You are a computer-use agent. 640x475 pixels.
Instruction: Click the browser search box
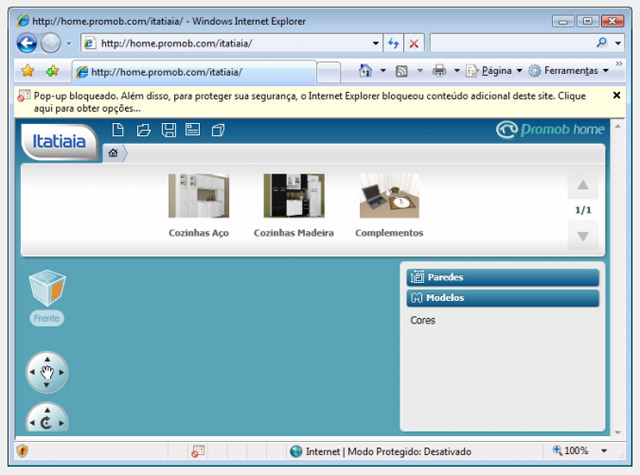[511, 43]
